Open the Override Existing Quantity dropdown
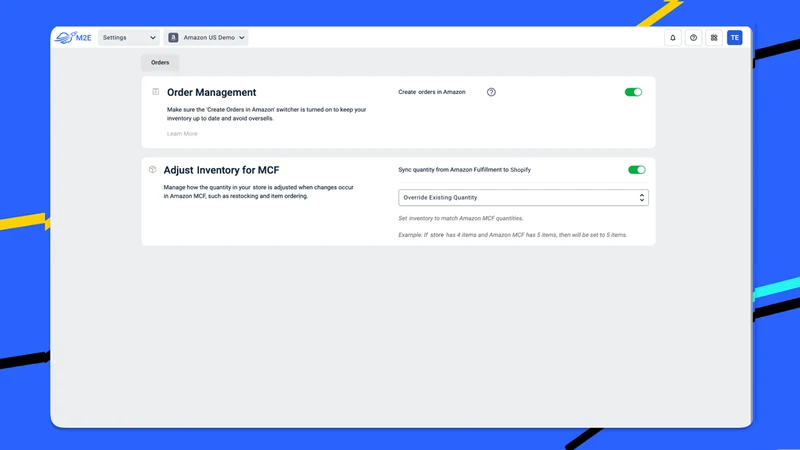 pyautogui.click(x=523, y=197)
